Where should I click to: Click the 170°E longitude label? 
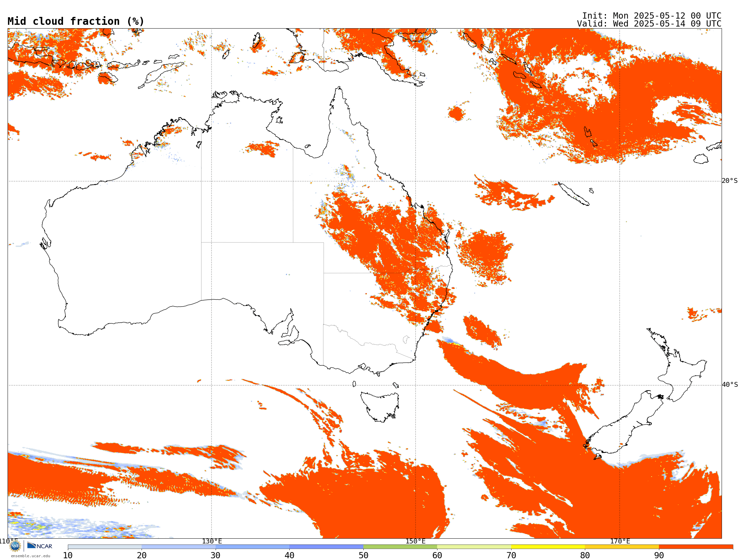pos(620,541)
